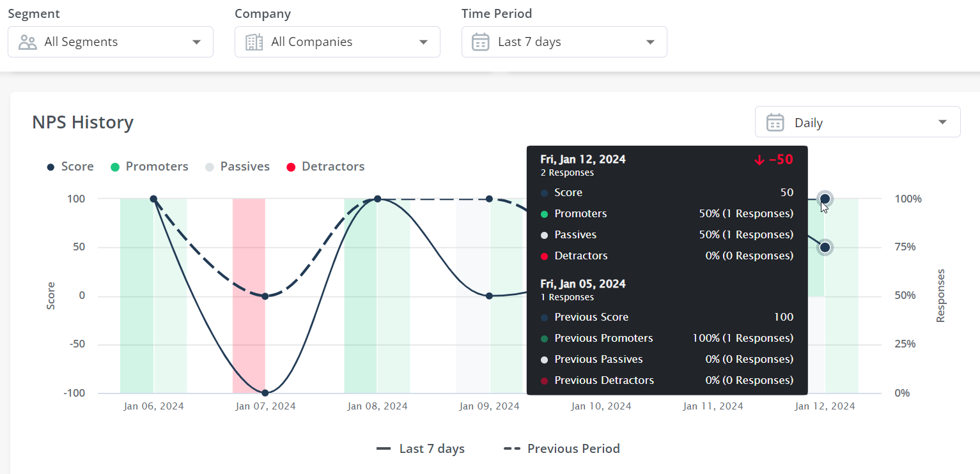This screenshot has height=474, width=980.
Task: Toggle the Passives series in the chart legend
Action: [237, 166]
